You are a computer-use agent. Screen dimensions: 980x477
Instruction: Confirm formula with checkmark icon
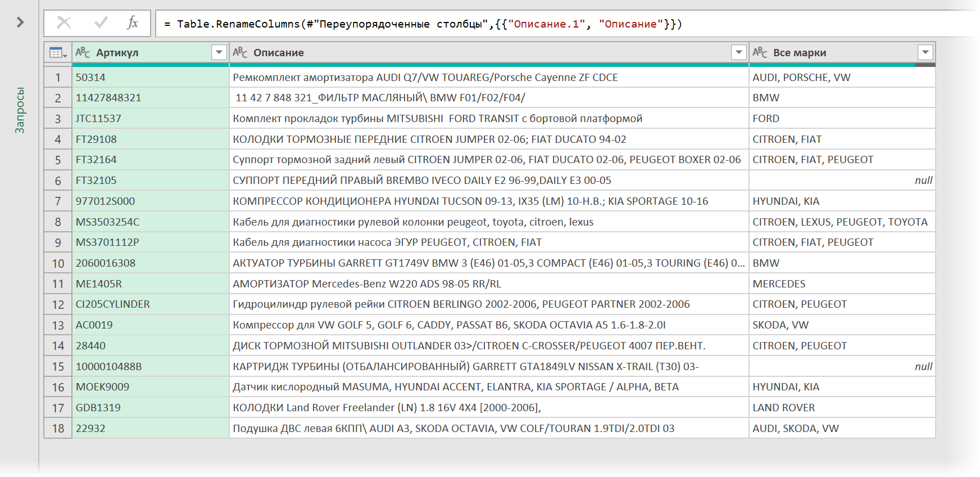pyautogui.click(x=101, y=22)
